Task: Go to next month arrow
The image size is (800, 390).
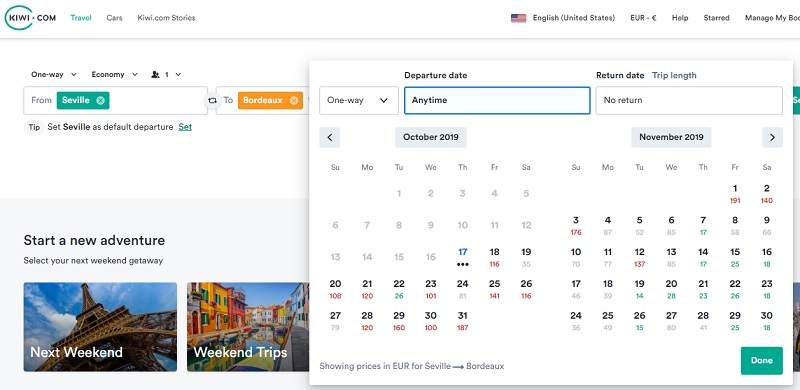Action: pyautogui.click(x=772, y=137)
